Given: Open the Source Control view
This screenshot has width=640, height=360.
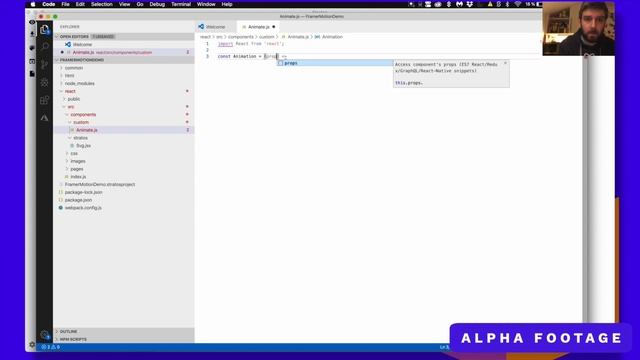Looking at the screenshot, I should (x=44, y=64).
